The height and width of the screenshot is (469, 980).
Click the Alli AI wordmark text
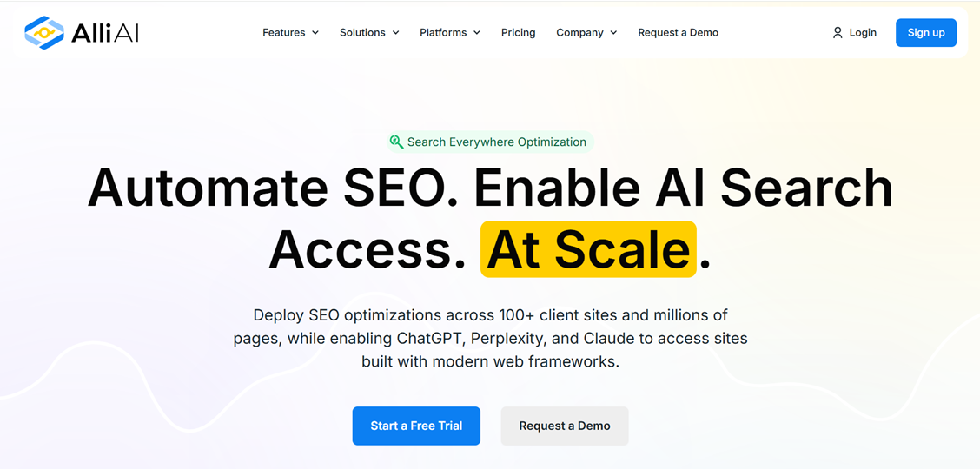tap(104, 33)
